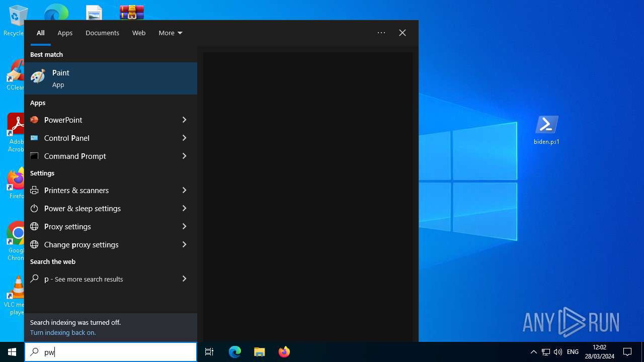Image resolution: width=644 pixels, height=362 pixels.
Task: Click the PowerPoint icon in Apps list
Action: 34,120
